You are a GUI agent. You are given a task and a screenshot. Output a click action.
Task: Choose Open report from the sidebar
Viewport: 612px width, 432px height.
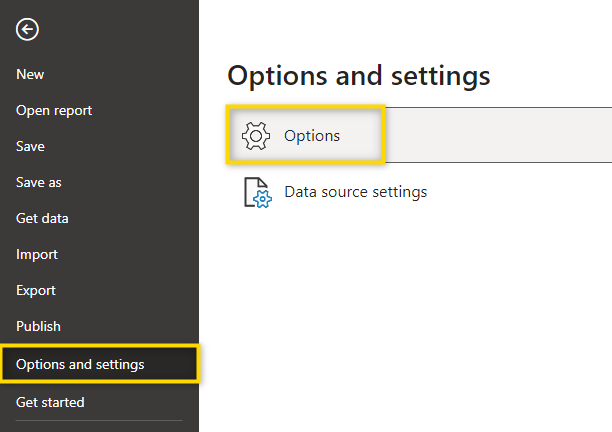click(54, 110)
